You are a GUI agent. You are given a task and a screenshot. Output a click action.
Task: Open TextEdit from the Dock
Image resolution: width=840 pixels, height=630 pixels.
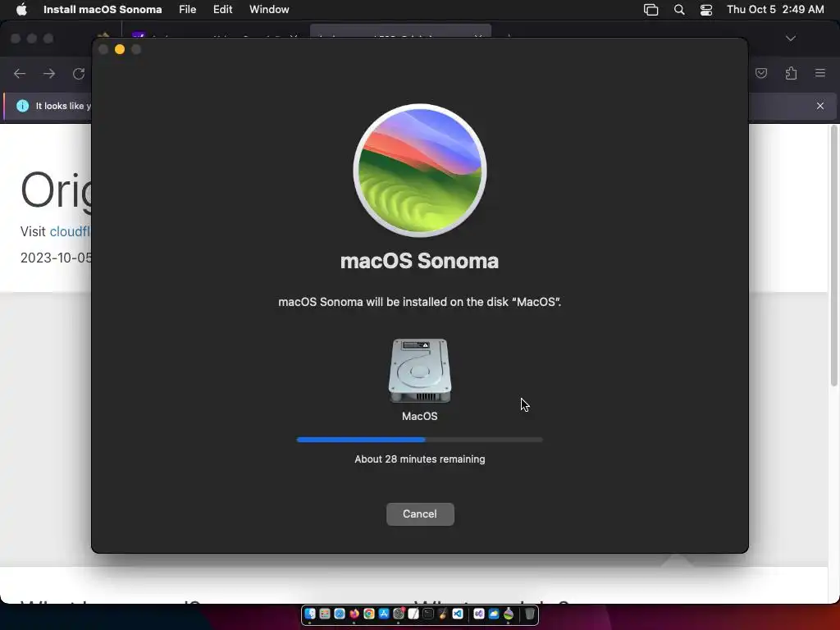[x=413, y=614]
